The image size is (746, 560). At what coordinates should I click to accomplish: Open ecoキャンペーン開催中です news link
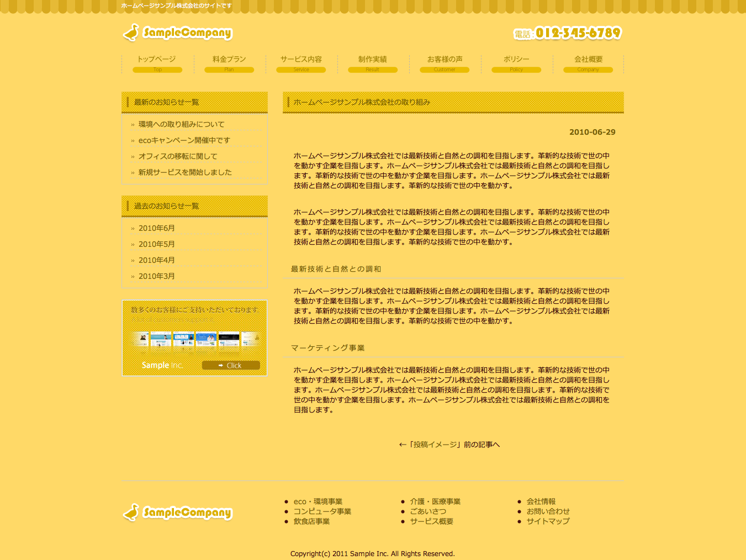pyautogui.click(x=184, y=140)
